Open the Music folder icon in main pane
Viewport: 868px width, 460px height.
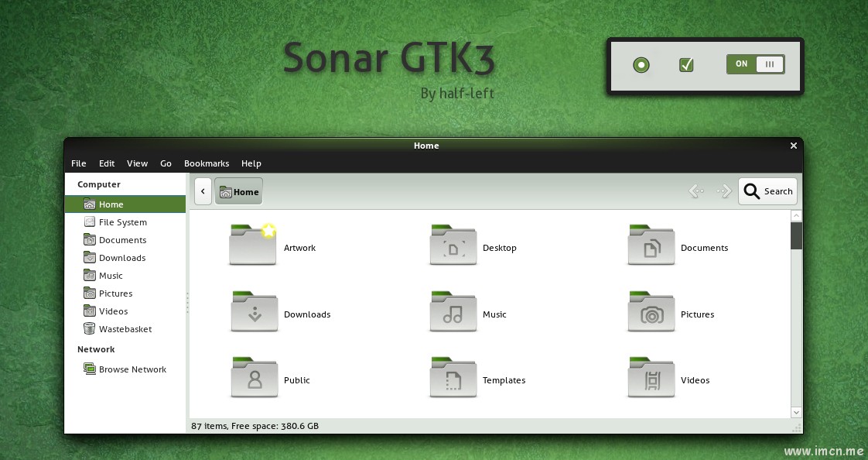point(453,311)
